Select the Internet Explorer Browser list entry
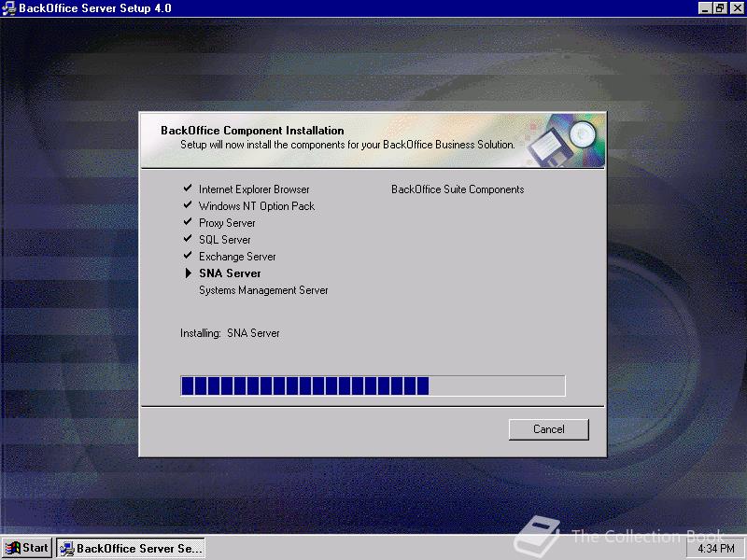The image size is (747, 560). pyautogui.click(x=254, y=189)
